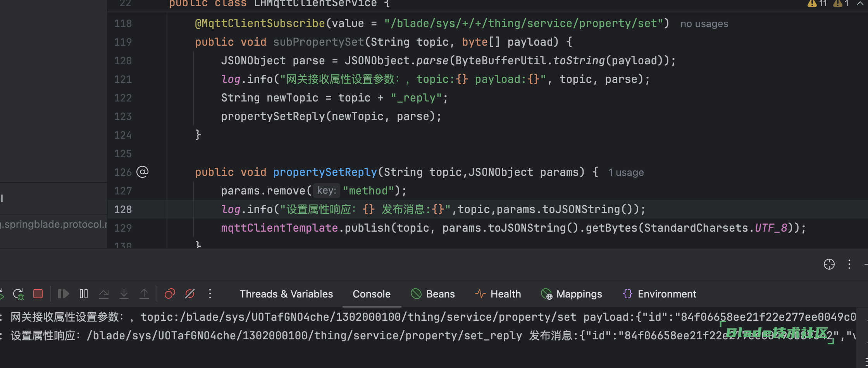The height and width of the screenshot is (368, 868).
Task: Click the weak warning count indicator
Action: coord(841,3)
